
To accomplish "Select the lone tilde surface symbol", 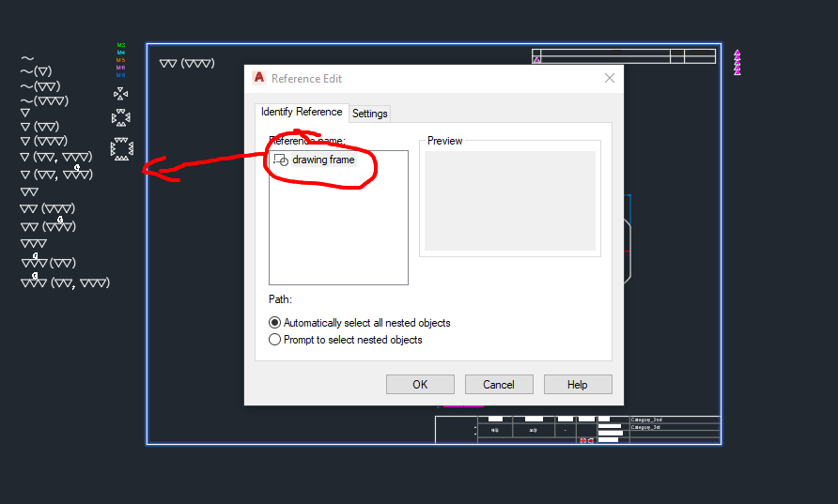I will coord(27,58).
